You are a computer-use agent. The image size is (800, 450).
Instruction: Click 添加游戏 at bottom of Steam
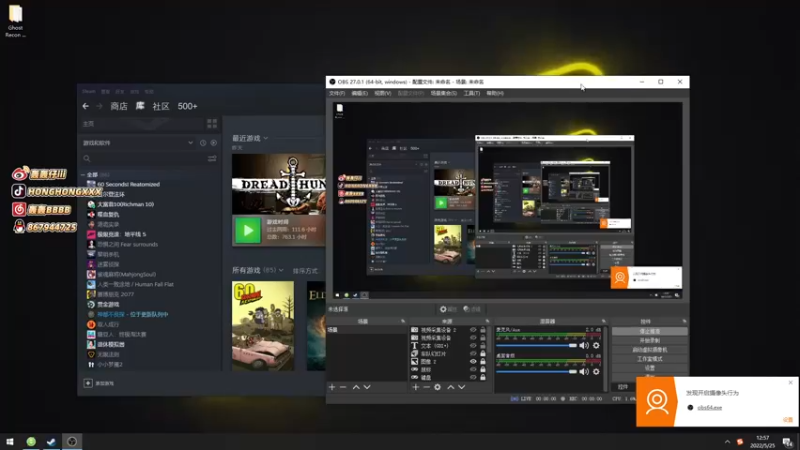[x=99, y=383]
